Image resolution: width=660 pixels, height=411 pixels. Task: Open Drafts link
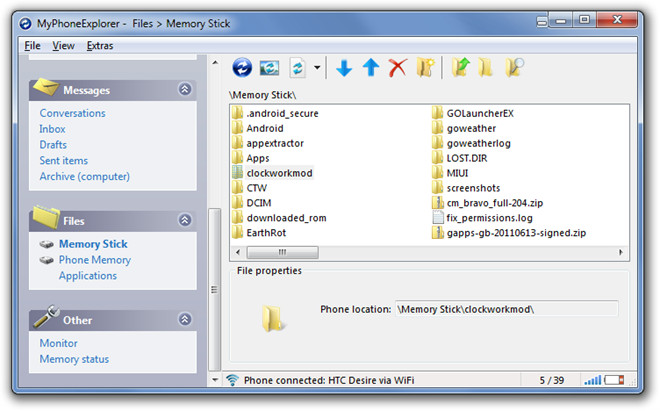53,145
